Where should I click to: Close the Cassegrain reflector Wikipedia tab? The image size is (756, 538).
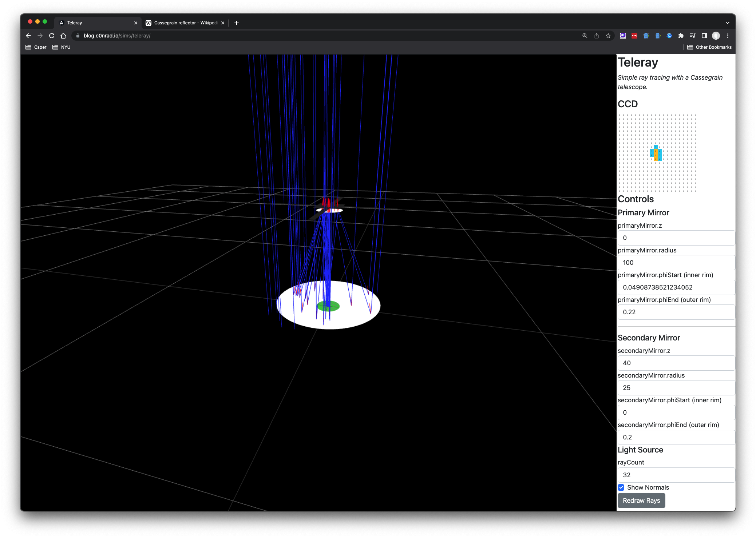pos(223,23)
